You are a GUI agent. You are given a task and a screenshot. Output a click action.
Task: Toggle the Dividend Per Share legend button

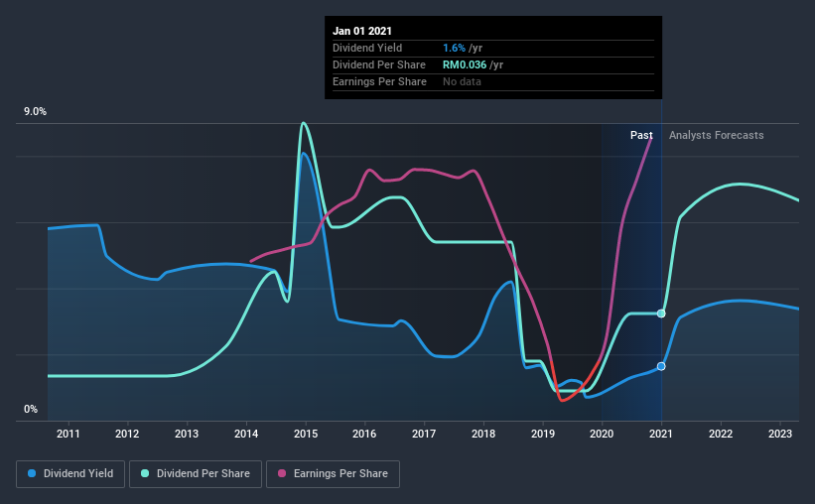click(196, 474)
